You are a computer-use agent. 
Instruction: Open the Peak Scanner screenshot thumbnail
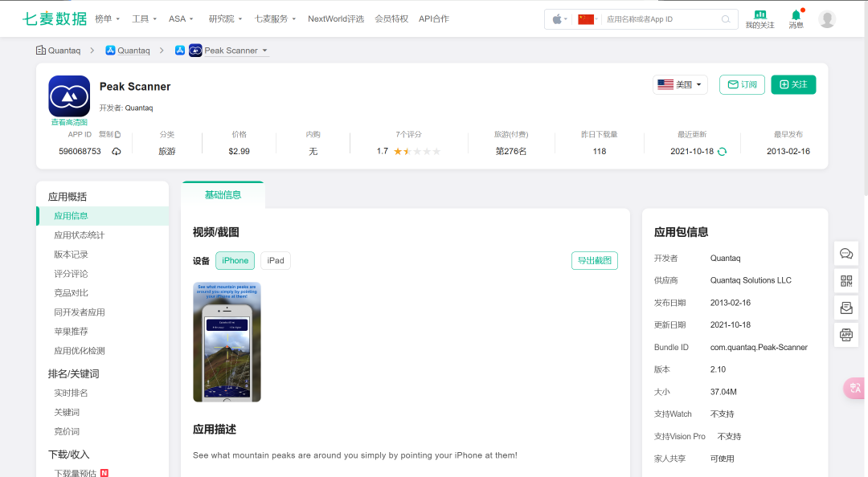click(x=227, y=342)
